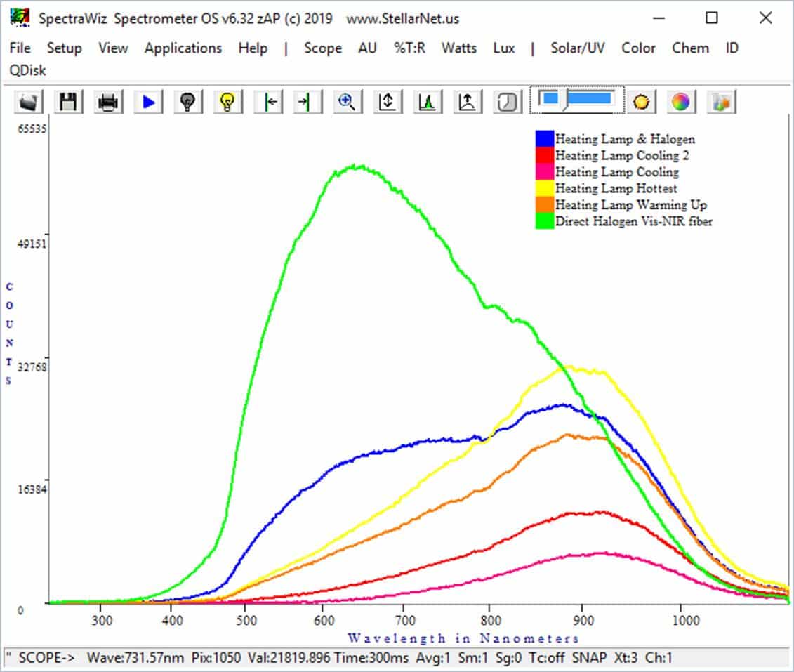Print the spectrum graph
The height and width of the screenshot is (672, 794).
pyautogui.click(x=108, y=102)
